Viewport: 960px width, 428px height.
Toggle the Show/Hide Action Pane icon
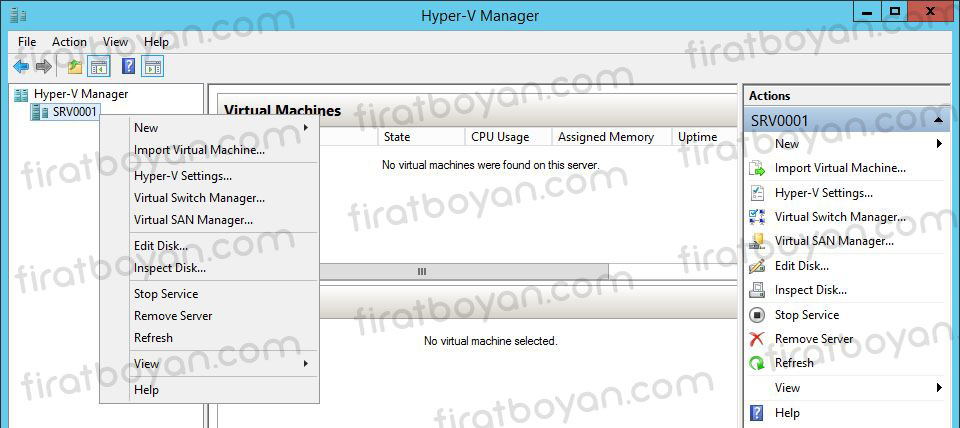pos(152,67)
